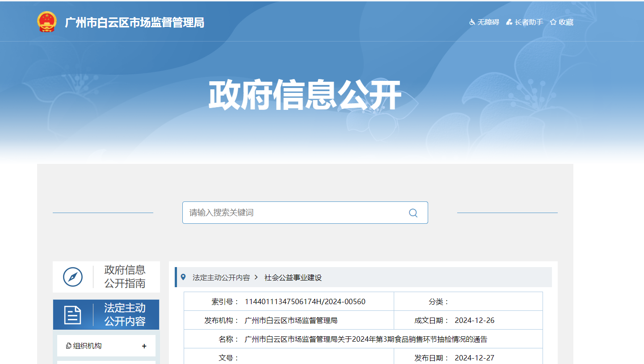
Task: Select 法定主动公开内容 sidebar tab
Action: (106, 315)
